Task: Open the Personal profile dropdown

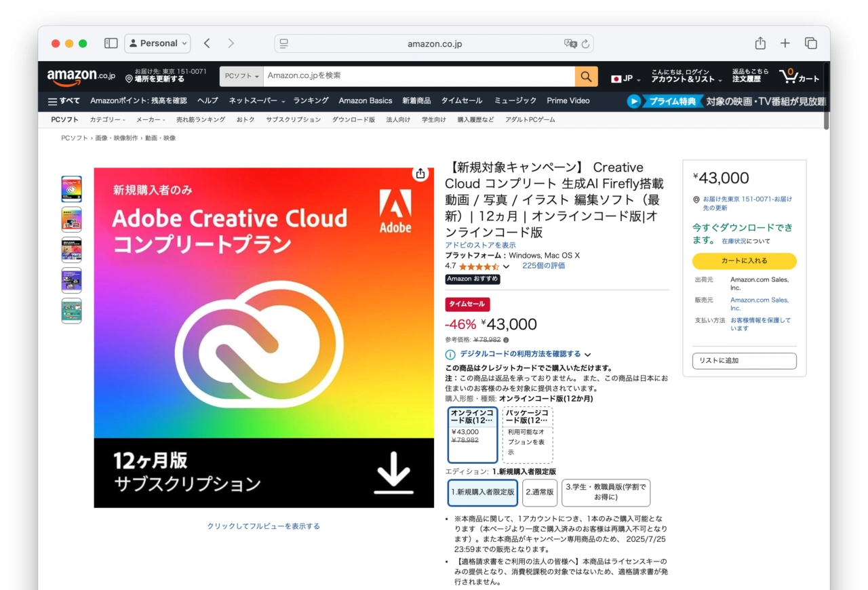Action: pyautogui.click(x=157, y=43)
